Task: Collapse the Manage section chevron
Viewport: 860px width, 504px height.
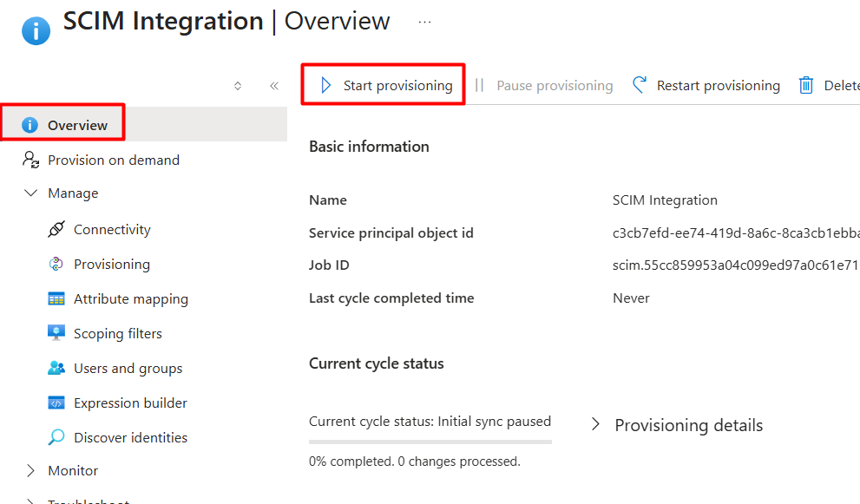Action: pyautogui.click(x=30, y=193)
